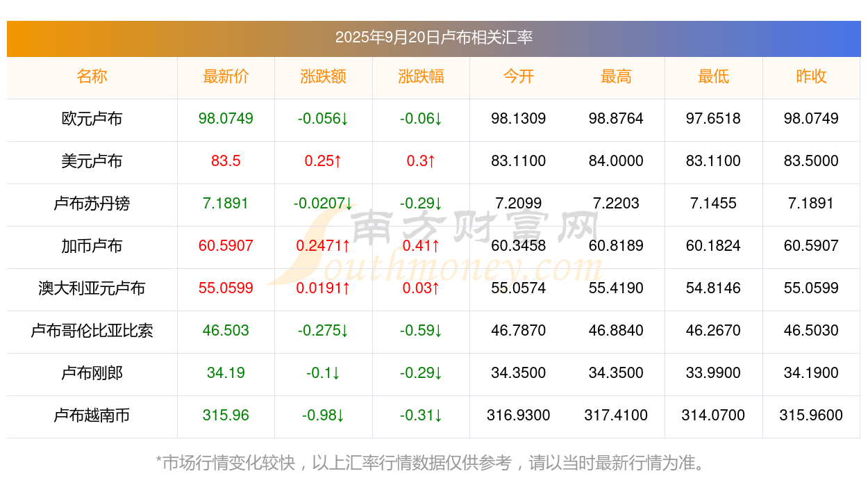Click high value 55.4190
Image resolution: width=868 pixels, height=485 pixels.
click(616, 288)
